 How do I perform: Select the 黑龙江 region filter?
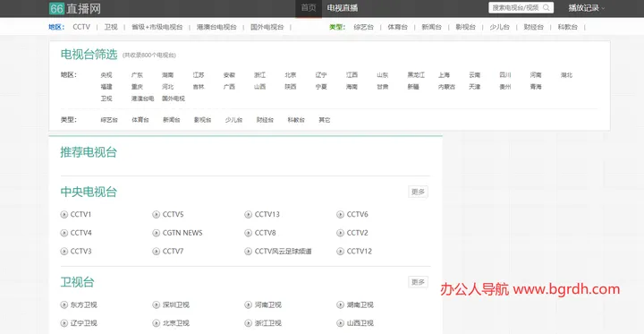coord(416,75)
